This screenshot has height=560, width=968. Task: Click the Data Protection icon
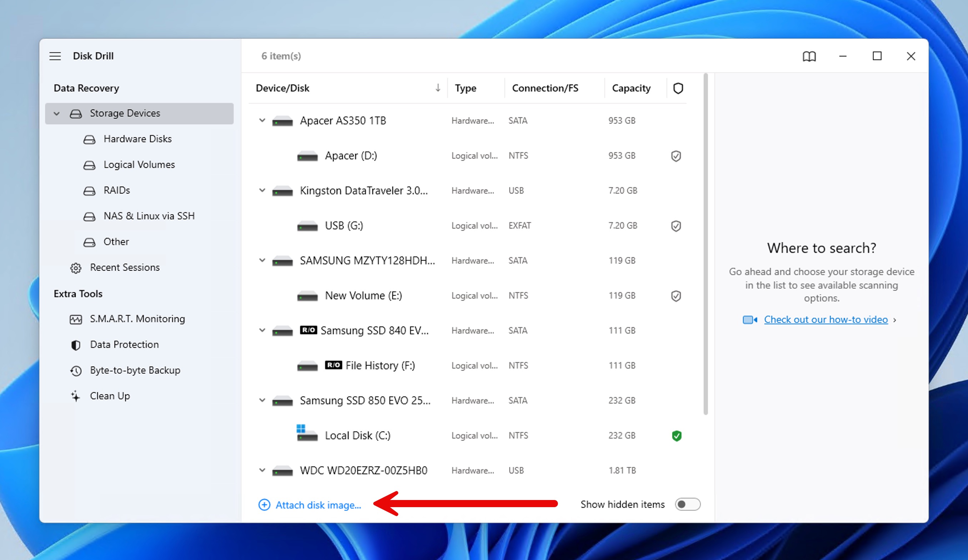point(75,345)
